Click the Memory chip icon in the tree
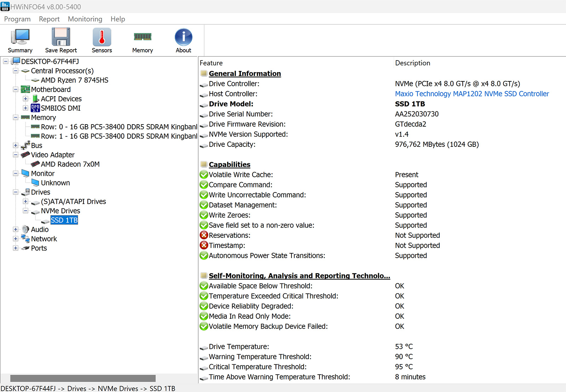This screenshot has width=566, height=392. point(25,117)
